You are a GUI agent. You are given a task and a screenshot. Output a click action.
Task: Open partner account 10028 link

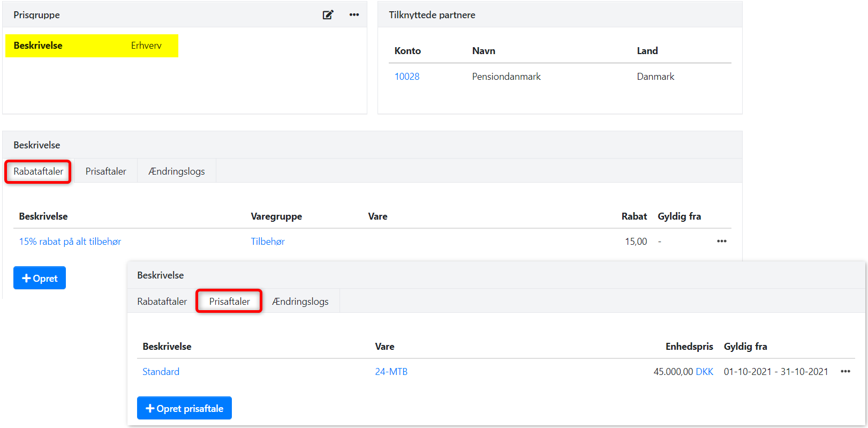tap(407, 77)
